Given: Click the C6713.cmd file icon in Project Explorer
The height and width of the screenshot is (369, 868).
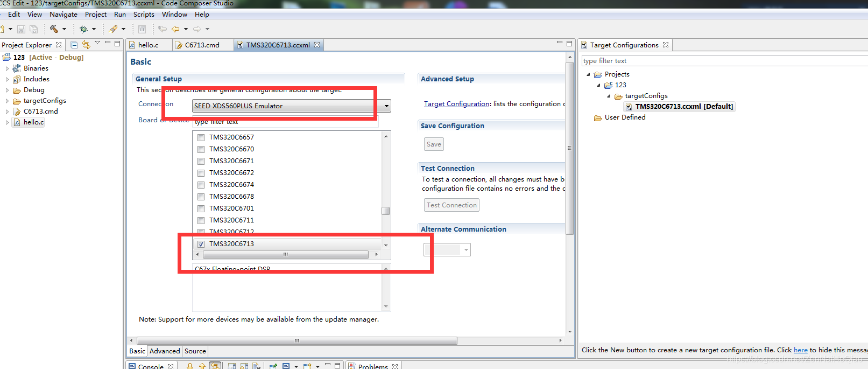Looking at the screenshot, I should click(x=17, y=112).
